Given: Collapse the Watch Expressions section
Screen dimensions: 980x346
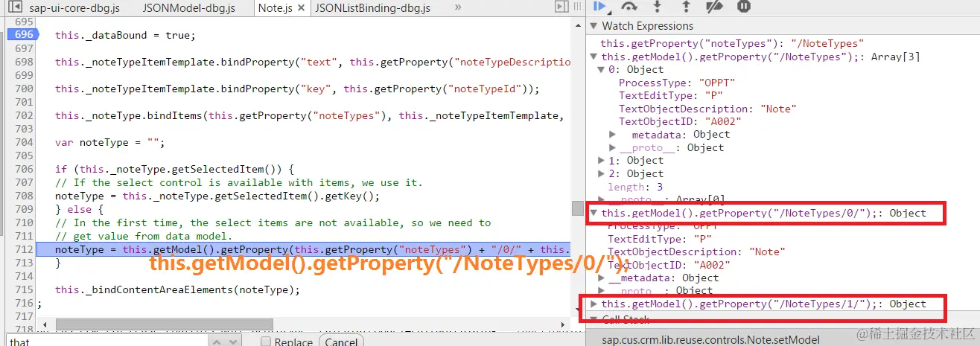Looking at the screenshot, I should coord(594,26).
